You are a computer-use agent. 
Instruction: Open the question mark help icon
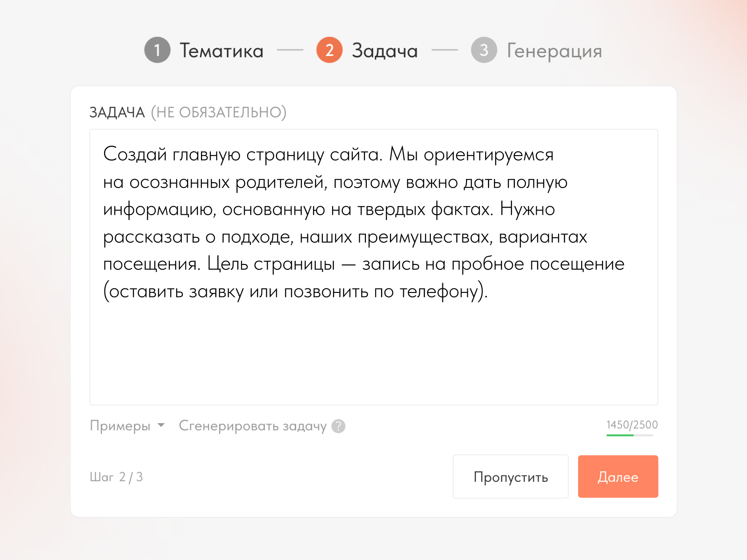coord(338,426)
